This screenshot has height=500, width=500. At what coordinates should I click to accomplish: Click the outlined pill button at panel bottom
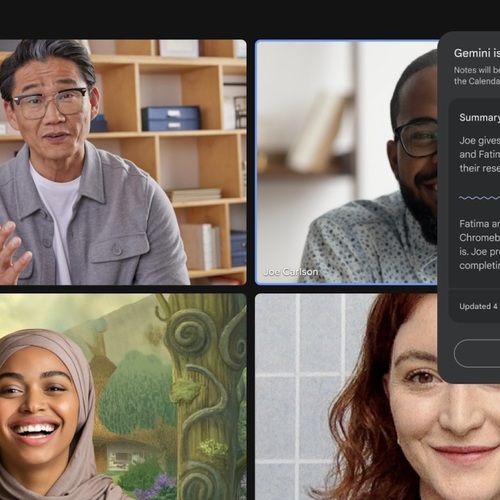click(x=477, y=353)
